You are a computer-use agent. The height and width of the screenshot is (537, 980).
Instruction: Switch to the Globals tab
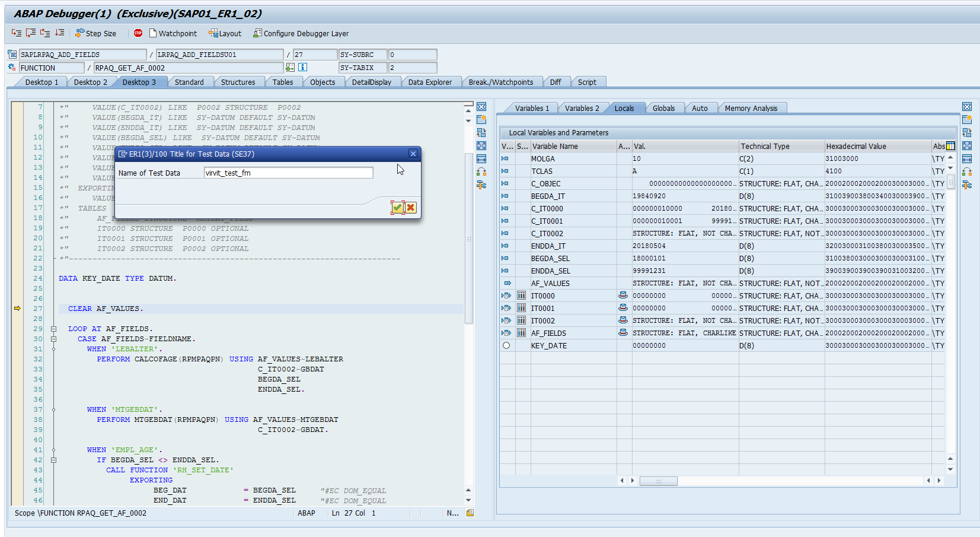(663, 108)
